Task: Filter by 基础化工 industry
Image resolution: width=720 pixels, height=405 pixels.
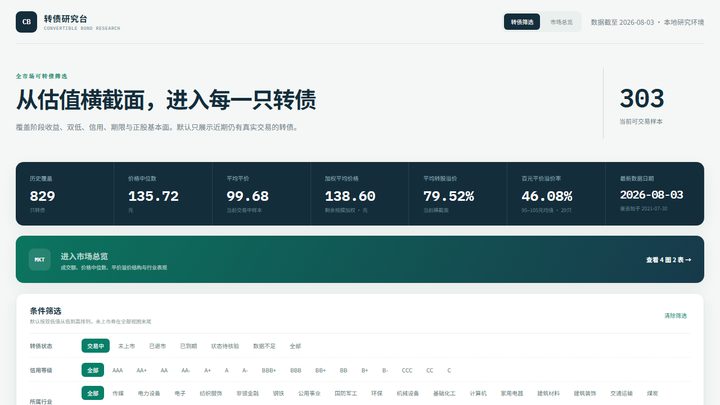Action: click(444, 394)
